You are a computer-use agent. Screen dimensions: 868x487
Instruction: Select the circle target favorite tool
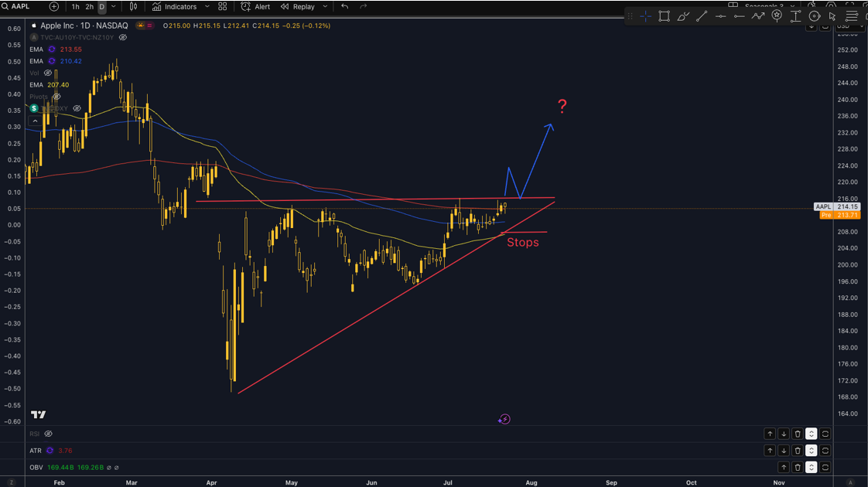click(x=815, y=16)
